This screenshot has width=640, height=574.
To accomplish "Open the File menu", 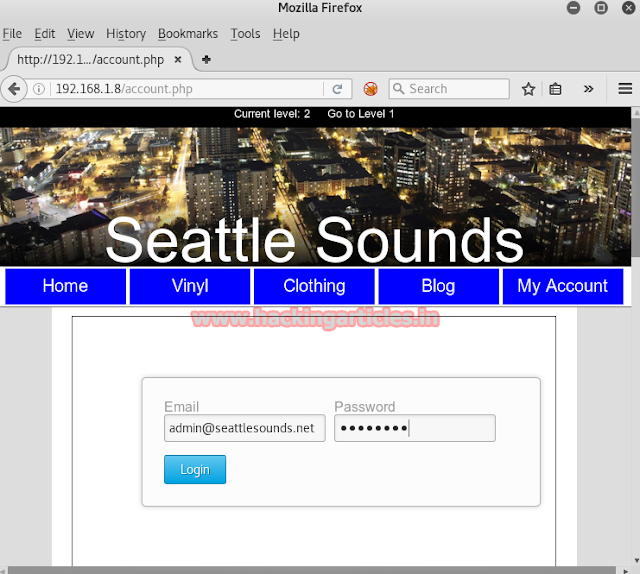I will coord(12,33).
